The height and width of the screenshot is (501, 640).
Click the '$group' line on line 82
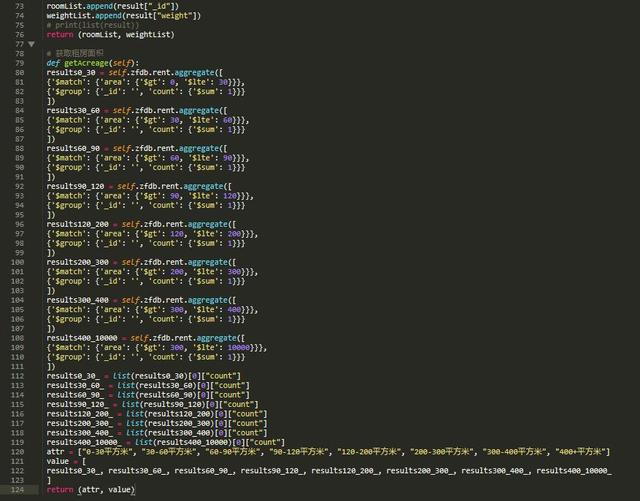pos(146,91)
